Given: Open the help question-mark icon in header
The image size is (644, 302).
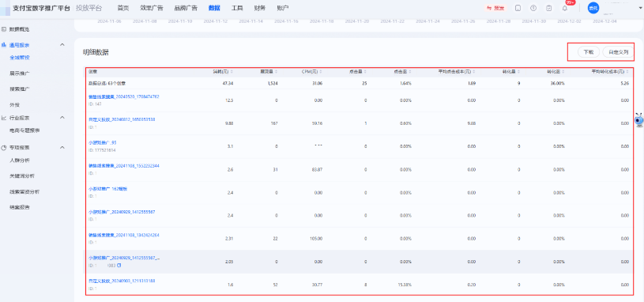Looking at the screenshot, I should coord(533,8).
